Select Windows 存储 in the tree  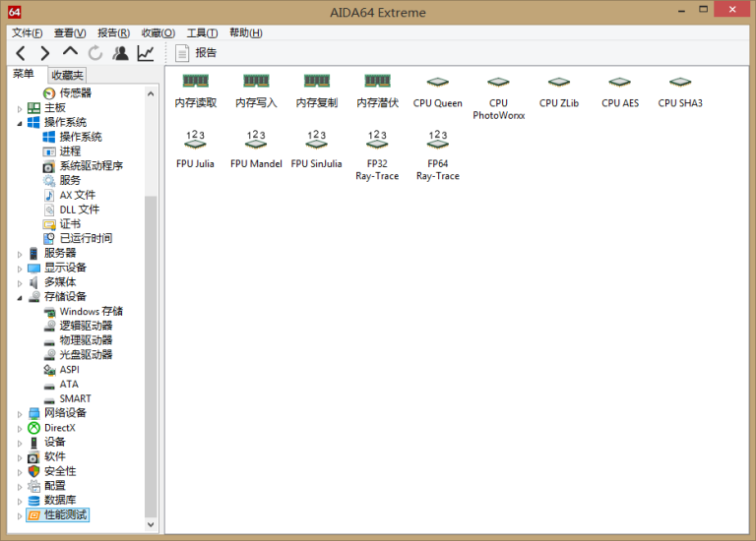pyautogui.click(x=83, y=311)
